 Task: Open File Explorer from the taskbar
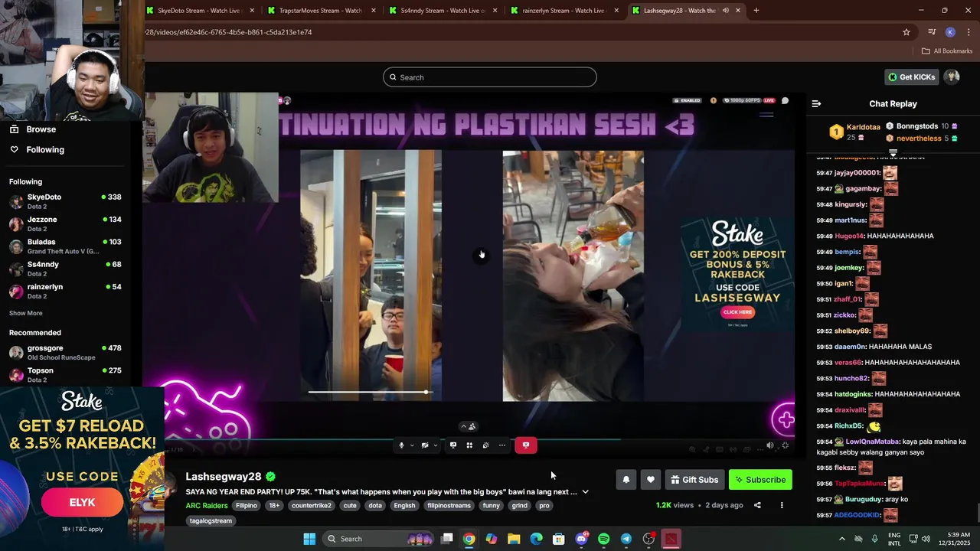(514, 539)
